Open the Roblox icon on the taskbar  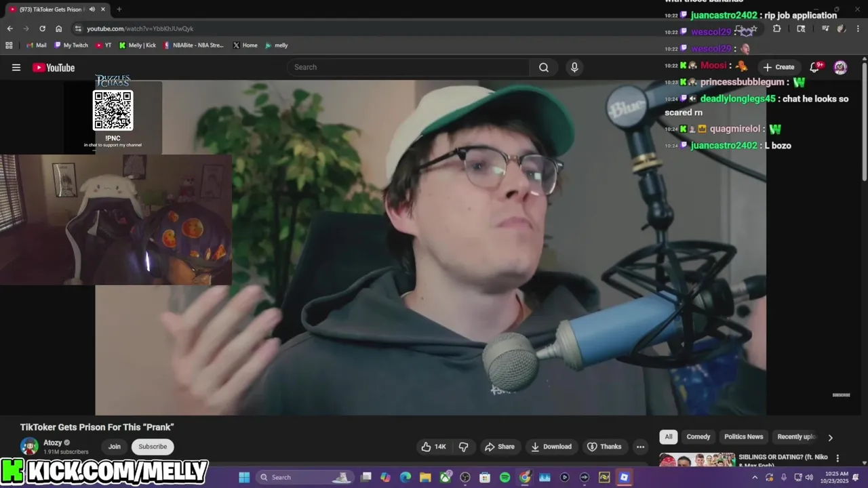tap(624, 477)
